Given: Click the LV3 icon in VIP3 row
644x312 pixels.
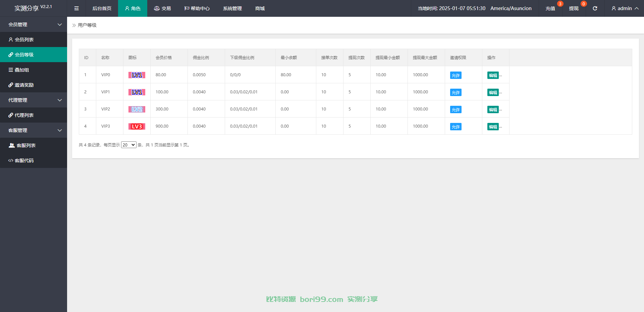Looking at the screenshot, I should point(137,126).
